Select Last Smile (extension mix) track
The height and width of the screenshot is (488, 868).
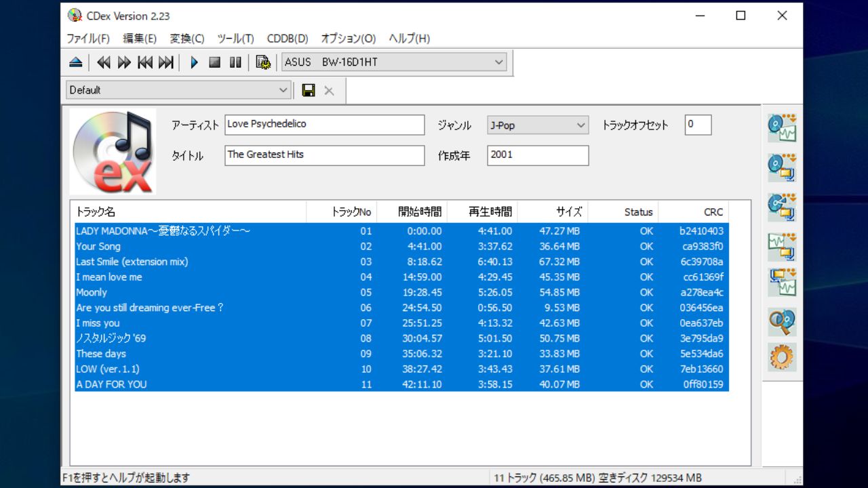401,262
